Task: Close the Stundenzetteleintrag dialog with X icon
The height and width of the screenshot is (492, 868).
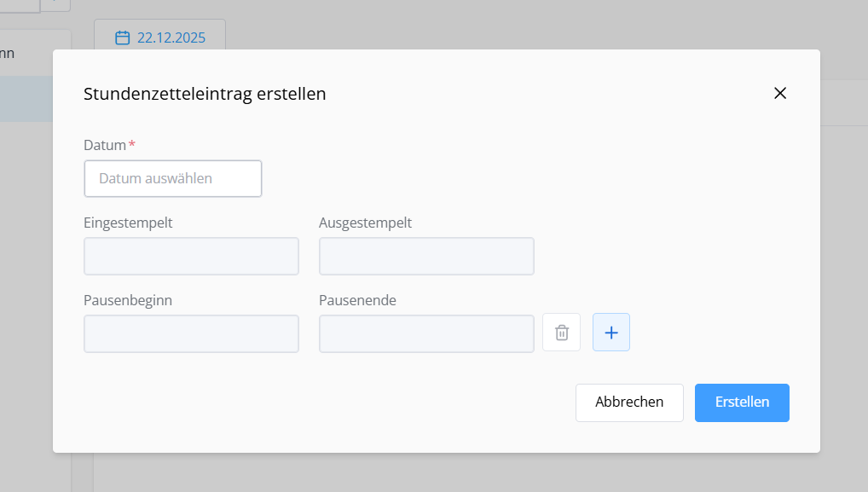Action: (779, 94)
